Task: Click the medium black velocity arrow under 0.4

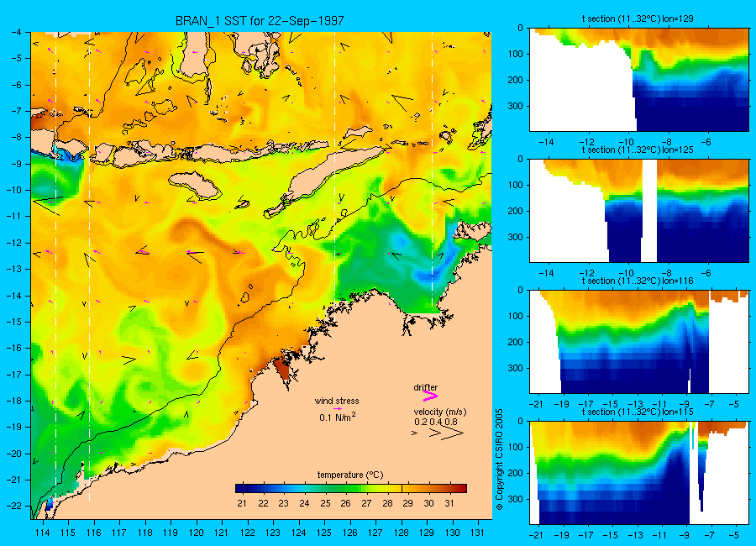Action: tap(435, 433)
